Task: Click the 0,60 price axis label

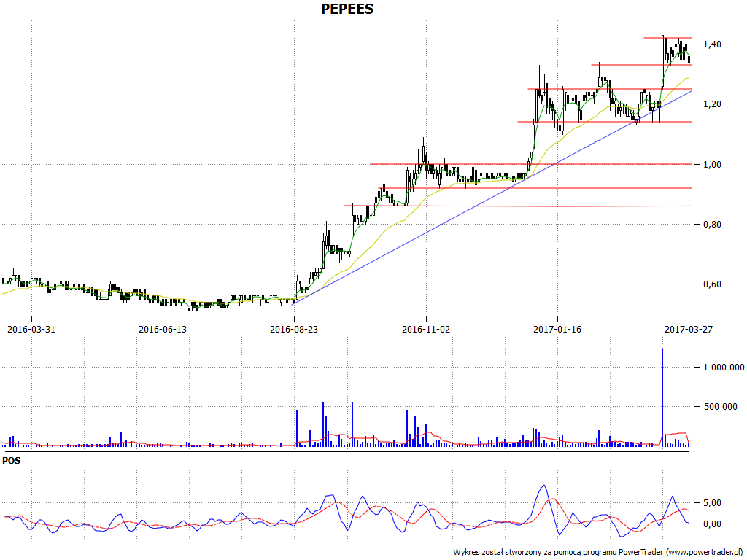Action: [712, 284]
